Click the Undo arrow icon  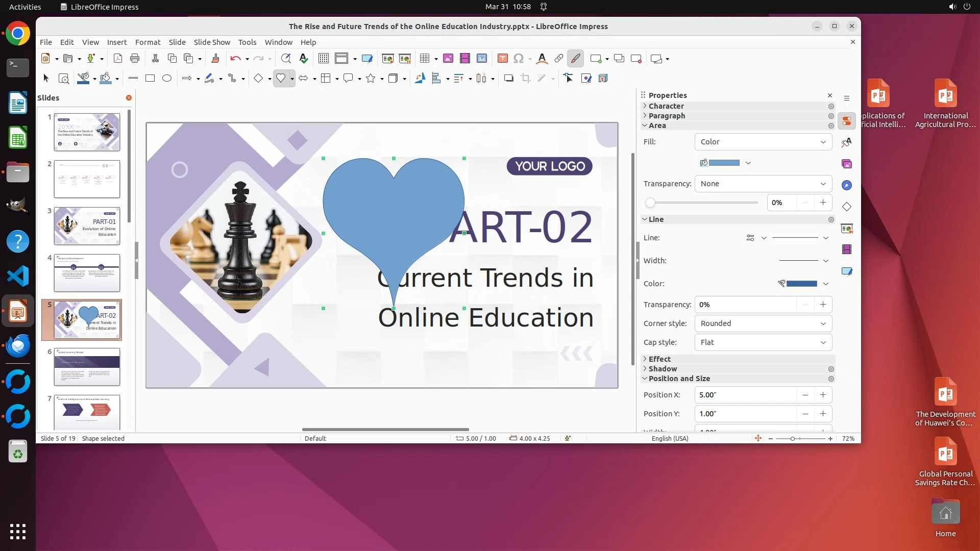[235, 59]
